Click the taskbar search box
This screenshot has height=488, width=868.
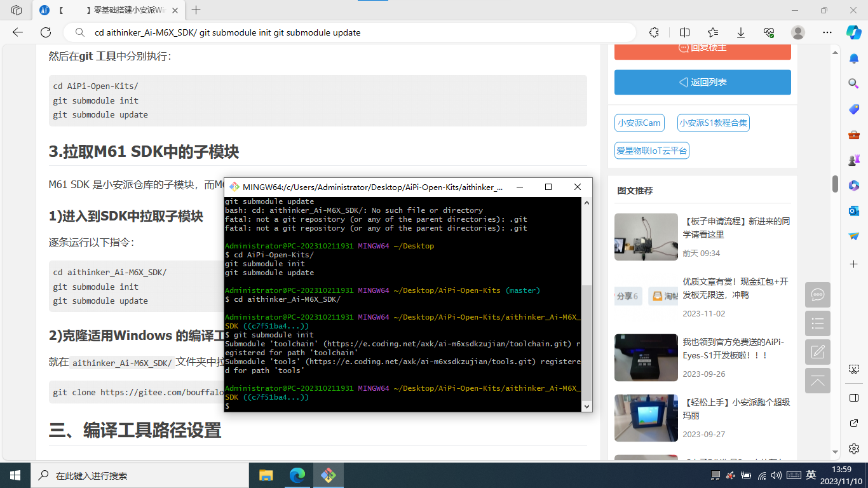pos(140,475)
